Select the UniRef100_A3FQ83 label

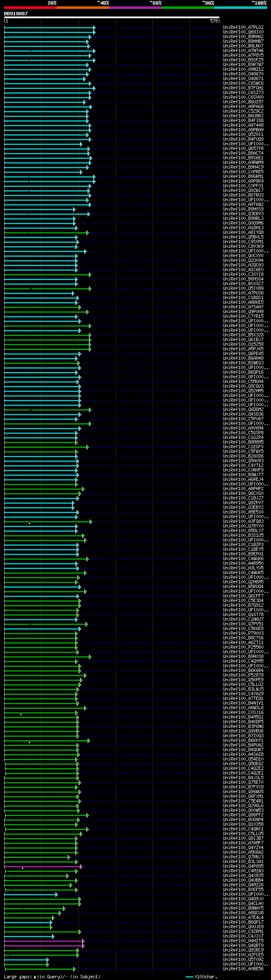[x=243, y=522]
